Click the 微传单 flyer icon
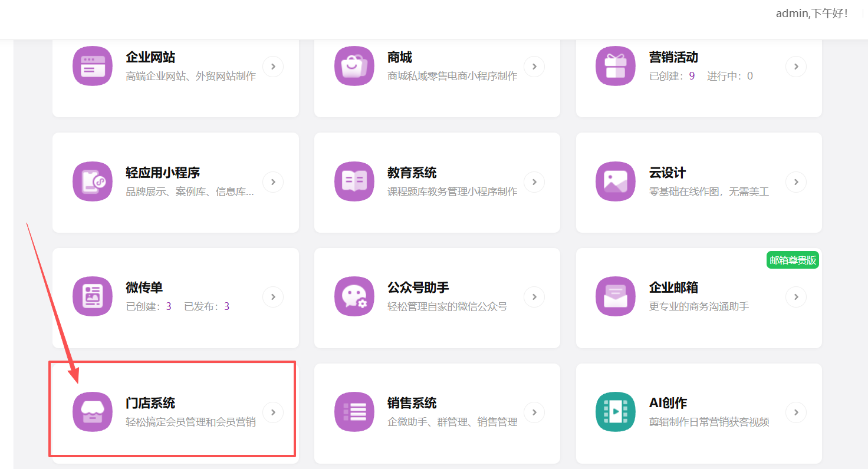868x469 pixels. [x=93, y=296]
